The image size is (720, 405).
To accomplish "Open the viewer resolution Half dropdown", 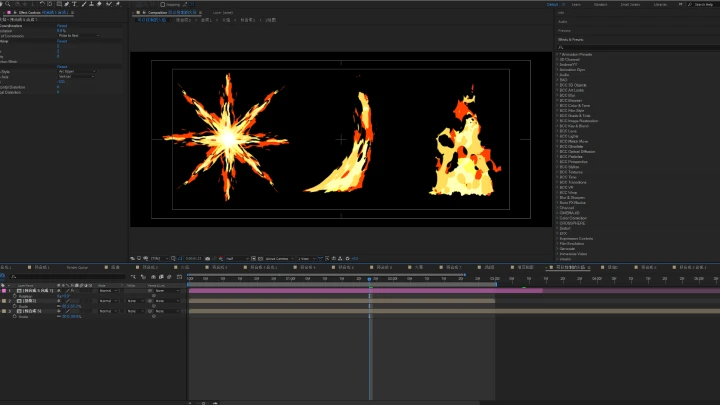I will click(236, 259).
